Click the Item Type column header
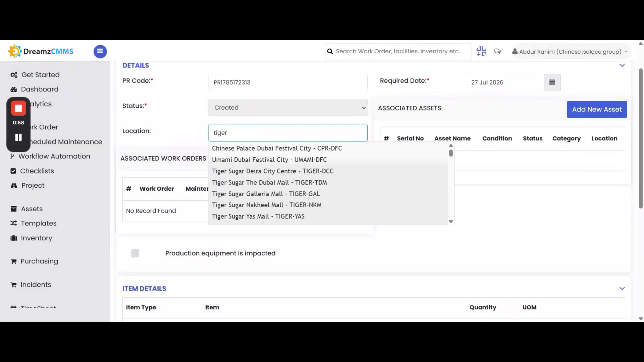Viewport: 644px width, 362px height. 141,308
